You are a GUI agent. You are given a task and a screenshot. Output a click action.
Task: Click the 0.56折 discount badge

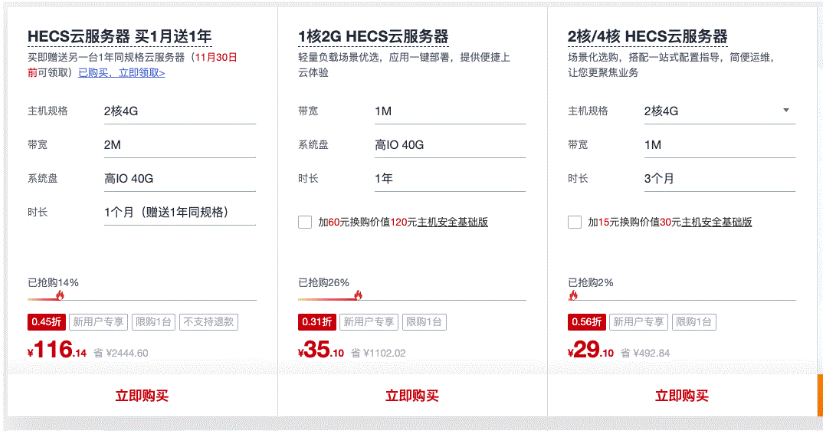point(586,322)
